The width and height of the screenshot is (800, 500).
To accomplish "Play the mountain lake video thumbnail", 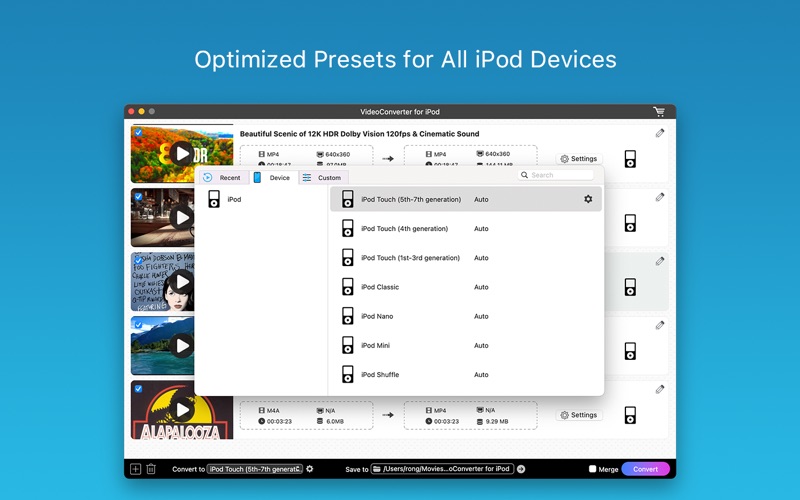I will point(182,346).
